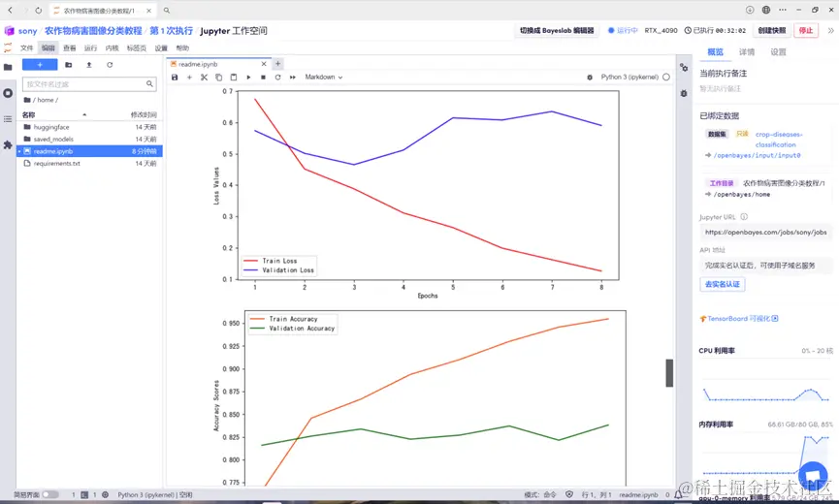Open the saved_models folder
The height and width of the screenshot is (504, 839).
click(x=89, y=139)
